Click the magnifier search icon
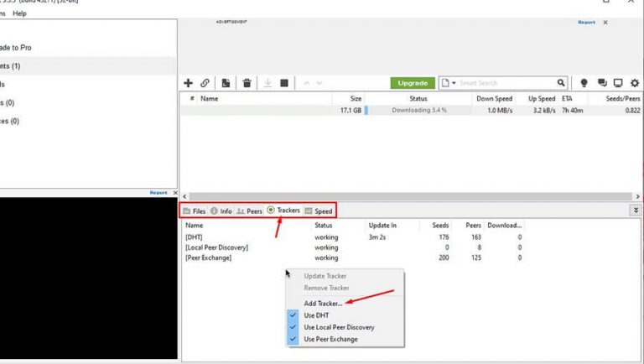 coord(561,82)
